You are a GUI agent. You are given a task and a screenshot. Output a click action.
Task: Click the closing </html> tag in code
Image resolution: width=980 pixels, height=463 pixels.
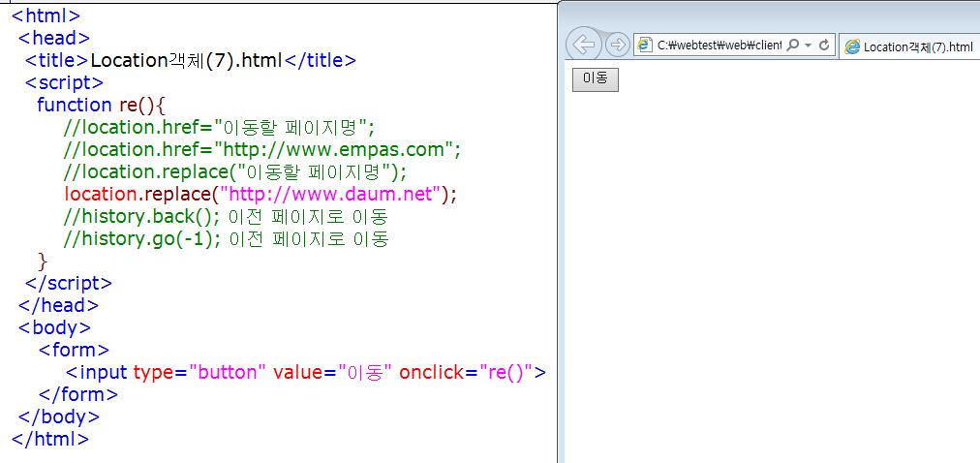tap(50, 439)
